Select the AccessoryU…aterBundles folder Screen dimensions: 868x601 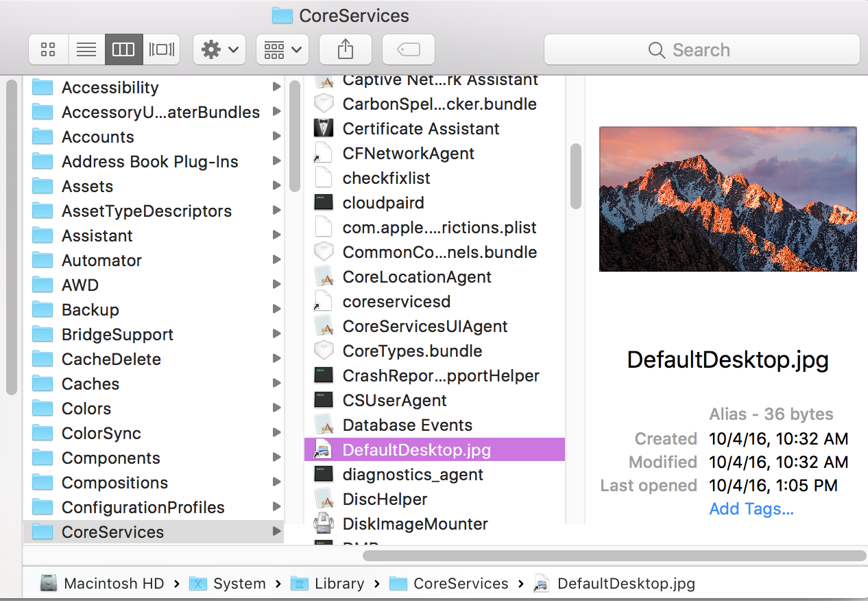coord(154,112)
